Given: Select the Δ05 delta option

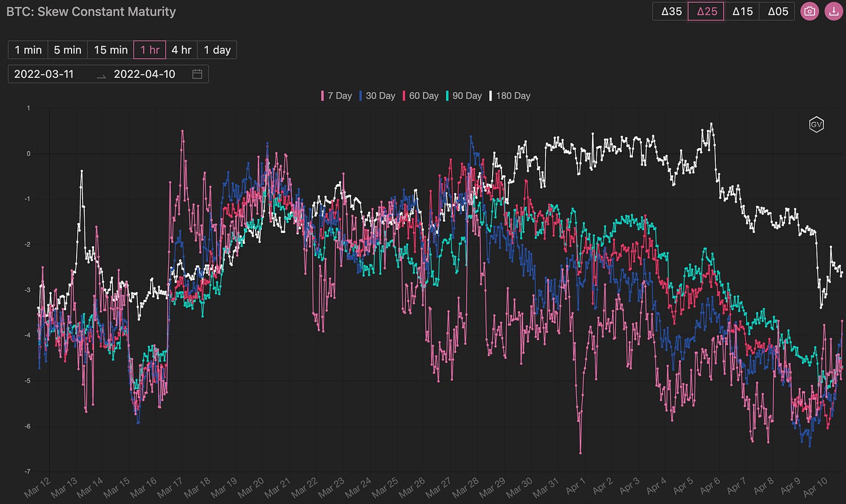Looking at the screenshot, I should pos(777,11).
